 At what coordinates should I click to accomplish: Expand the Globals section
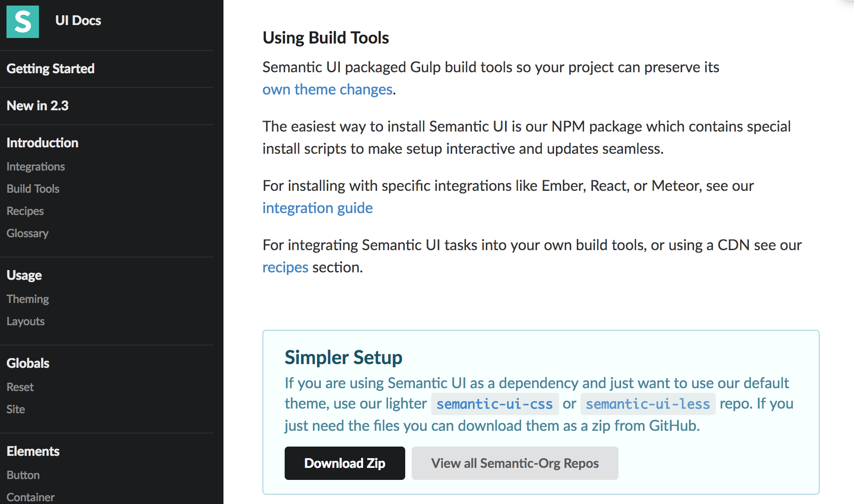tap(28, 363)
